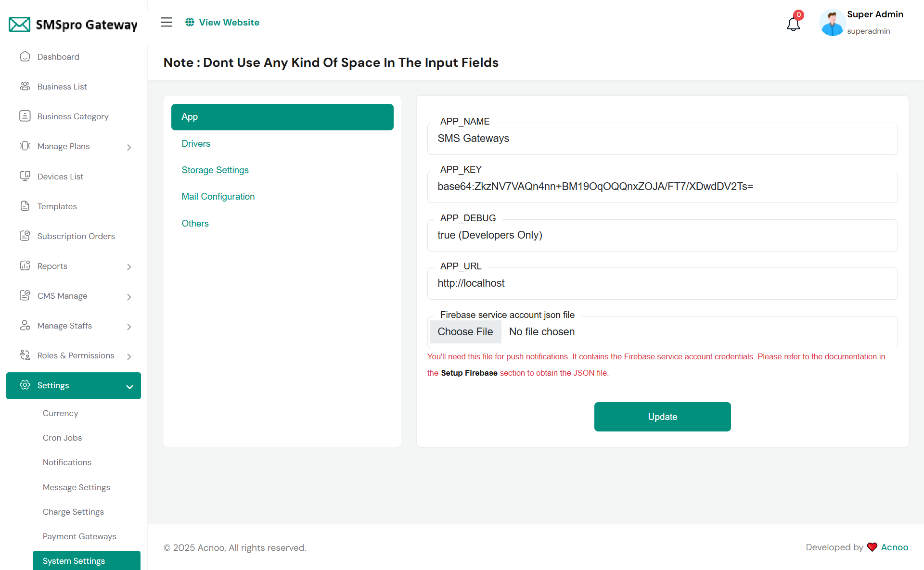Viewport: 924px width, 570px height.
Task: Expand the Roles & Permissions chevron
Action: [x=129, y=356]
